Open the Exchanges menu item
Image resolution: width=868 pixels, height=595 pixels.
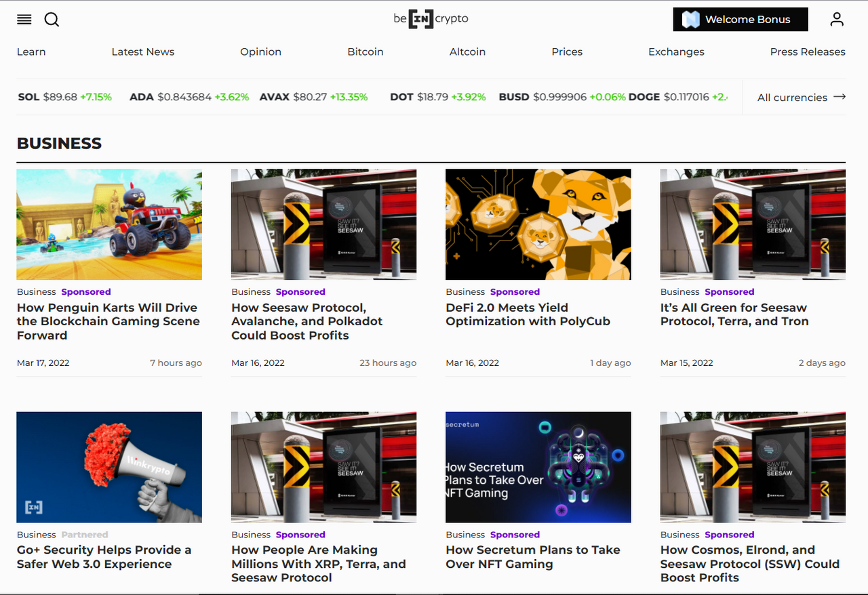[x=676, y=52]
